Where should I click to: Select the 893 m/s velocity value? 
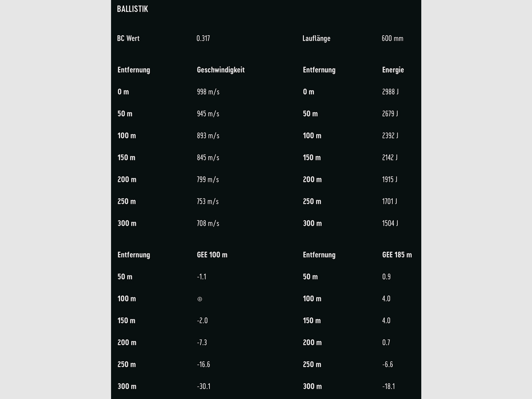208,136
